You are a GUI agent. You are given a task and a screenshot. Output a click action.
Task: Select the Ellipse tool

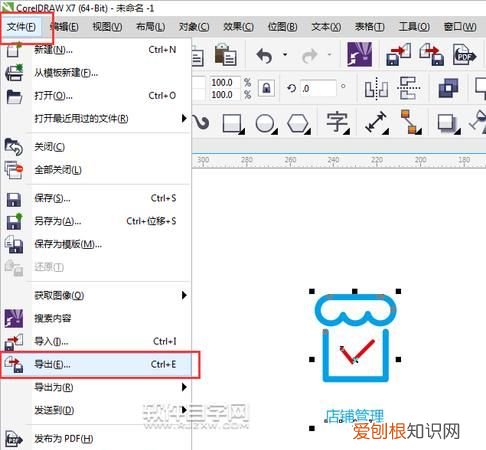click(266, 124)
